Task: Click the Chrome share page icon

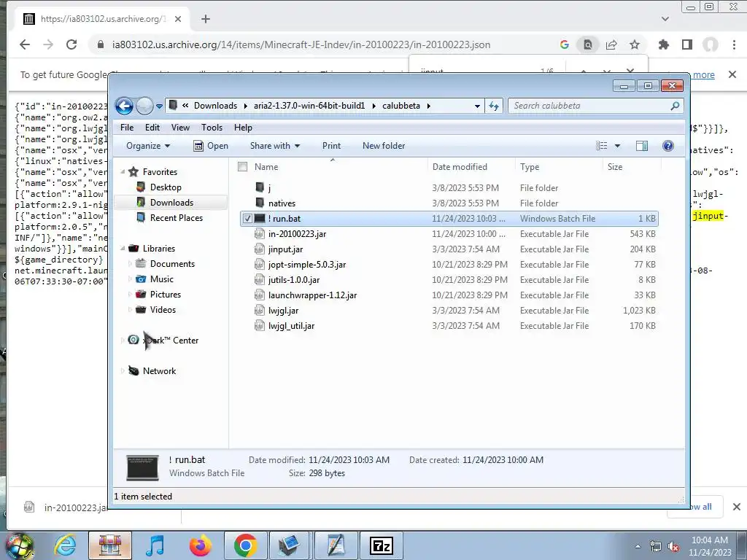Action: [611, 44]
